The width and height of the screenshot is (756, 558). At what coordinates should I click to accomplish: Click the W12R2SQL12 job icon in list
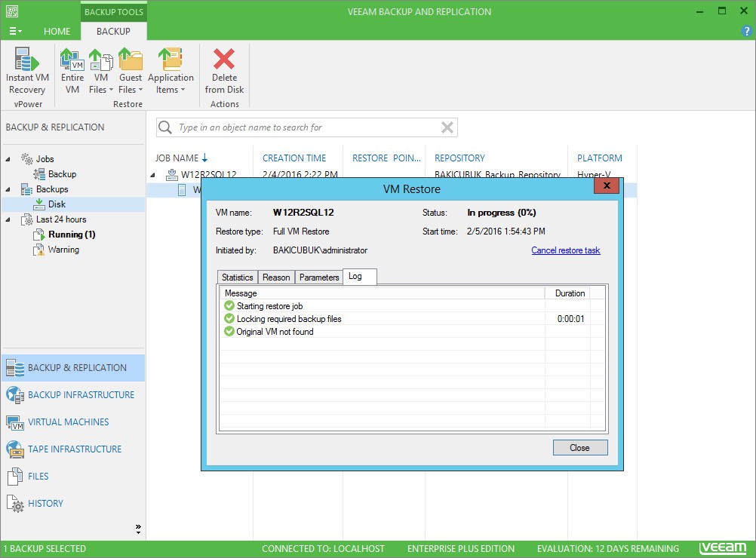click(171, 174)
